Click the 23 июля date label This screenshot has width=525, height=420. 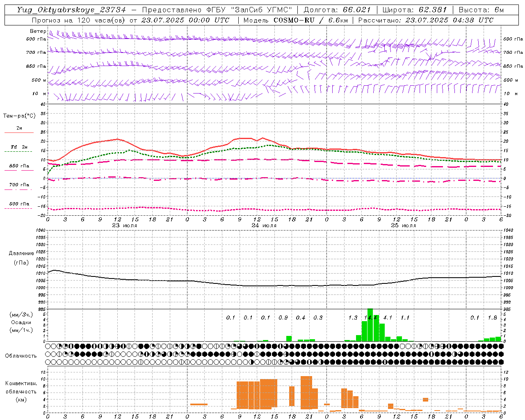125,226
